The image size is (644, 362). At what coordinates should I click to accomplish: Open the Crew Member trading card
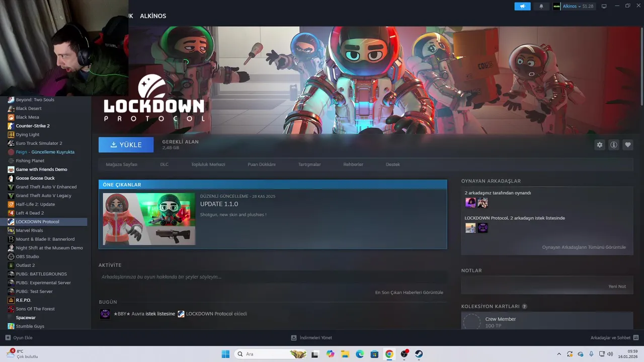coord(547,322)
